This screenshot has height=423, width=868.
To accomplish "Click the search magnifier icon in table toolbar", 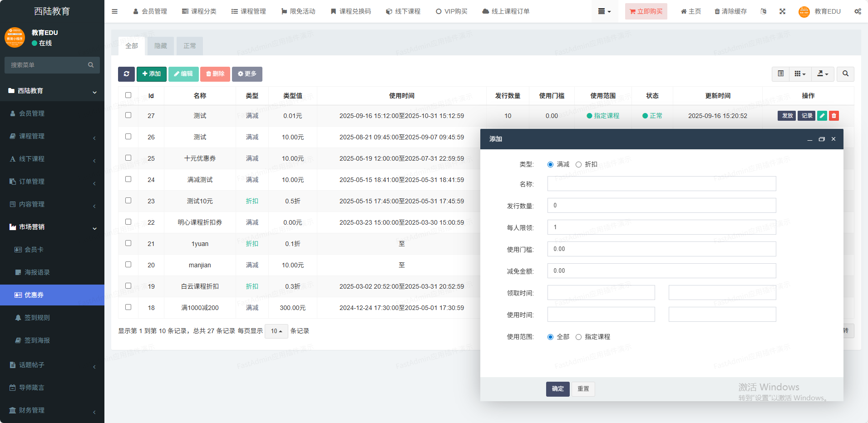I will pyautogui.click(x=845, y=74).
